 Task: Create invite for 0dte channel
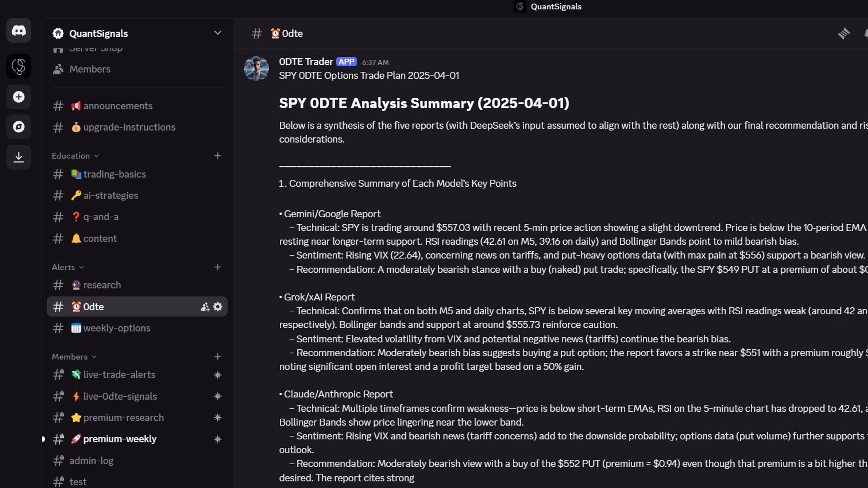tap(205, 307)
